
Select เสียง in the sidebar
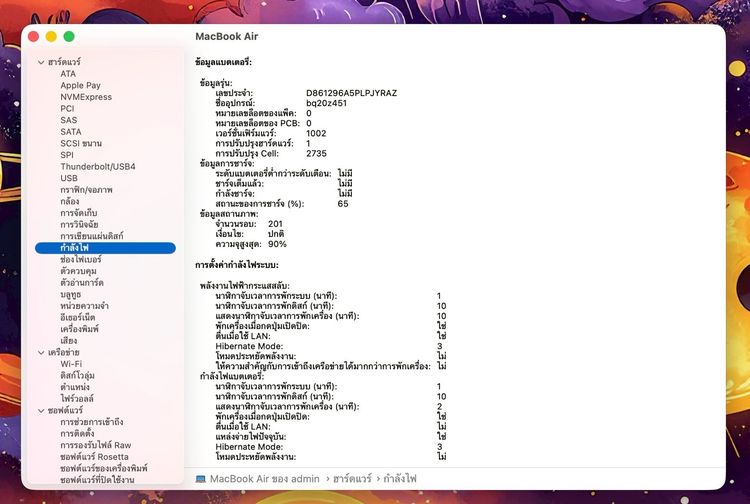tap(68, 340)
